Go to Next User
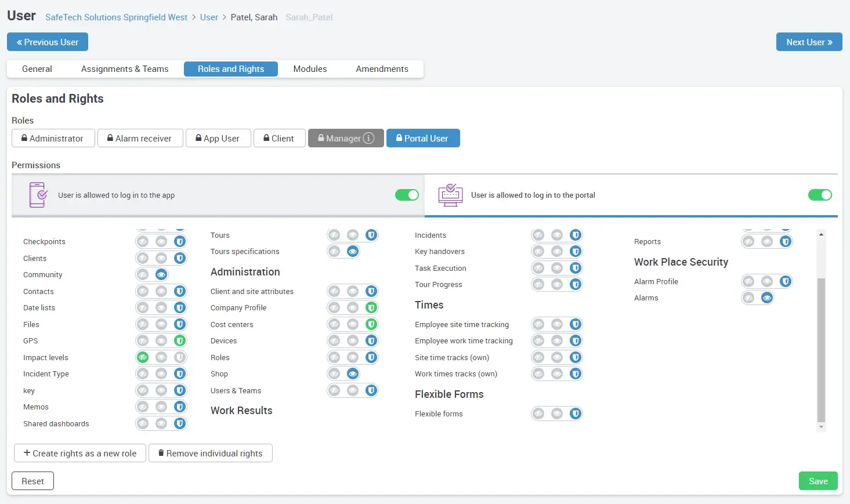Image resolution: width=850 pixels, height=504 pixels. 809,42
